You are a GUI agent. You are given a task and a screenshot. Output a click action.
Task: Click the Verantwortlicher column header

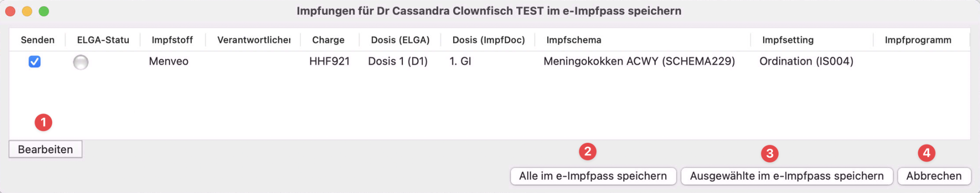pos(254,40)
